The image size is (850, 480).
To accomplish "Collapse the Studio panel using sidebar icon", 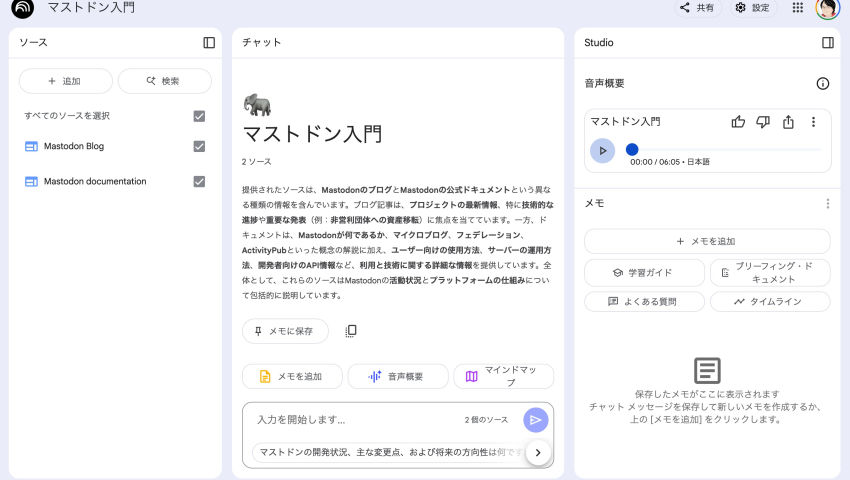I will (x=828, y=43).
